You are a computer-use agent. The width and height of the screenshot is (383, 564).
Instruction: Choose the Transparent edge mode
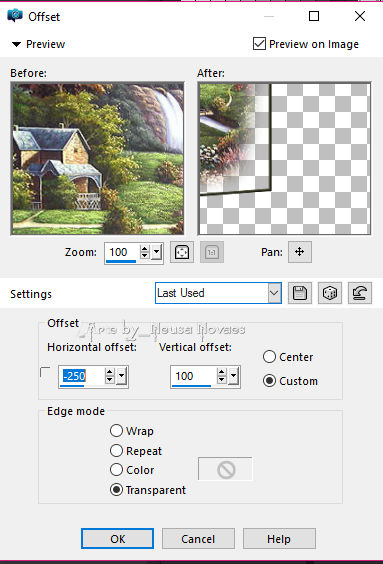click(x=116, y=490)
